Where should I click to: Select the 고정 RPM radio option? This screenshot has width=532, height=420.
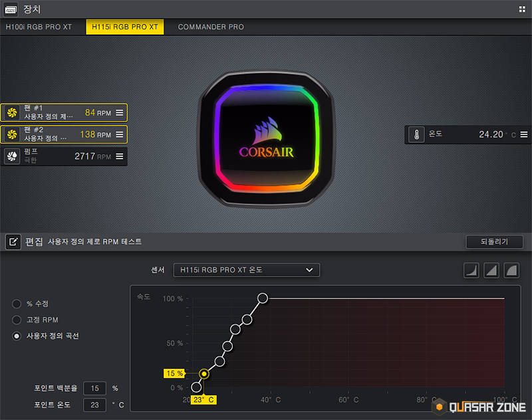point(17,320)
